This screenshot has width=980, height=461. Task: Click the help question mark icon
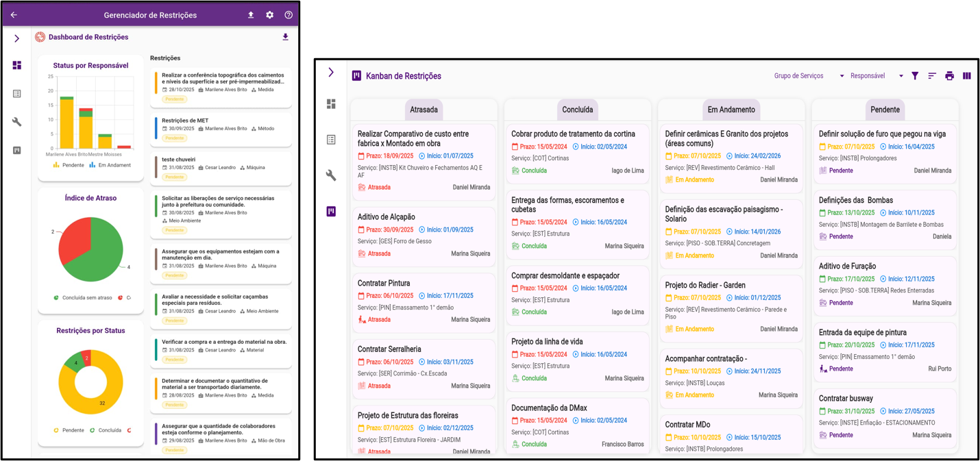pyautogui.click(x=289, y=15)
